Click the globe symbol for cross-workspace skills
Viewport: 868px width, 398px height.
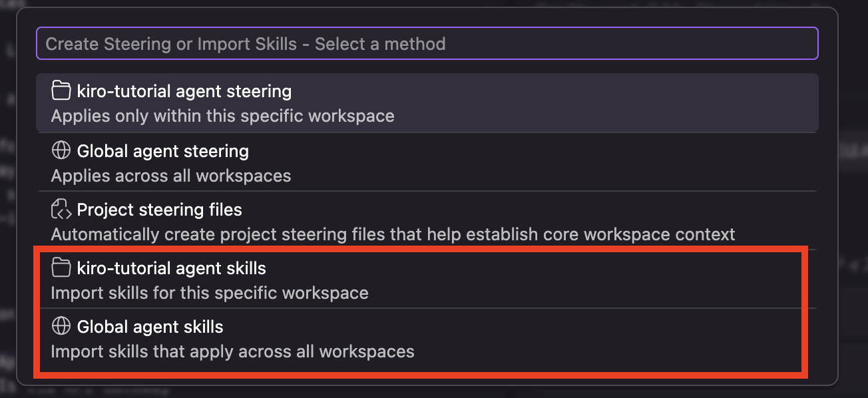(61, 326)
